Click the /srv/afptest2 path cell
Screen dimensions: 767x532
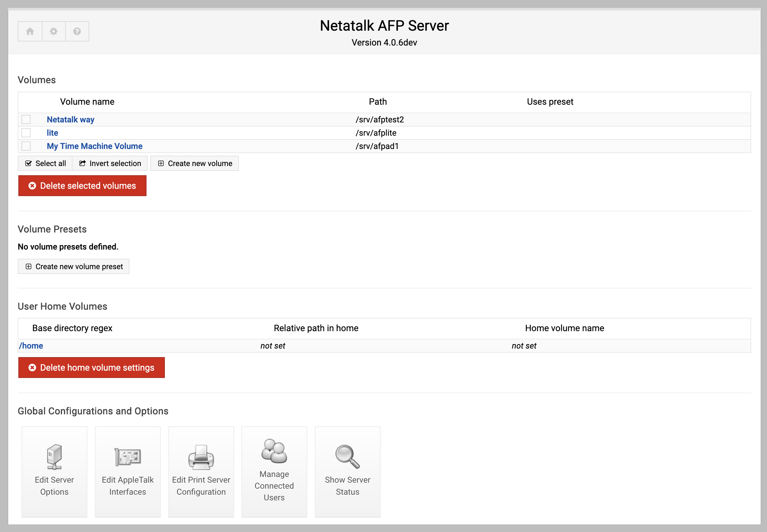coord(379,119)
